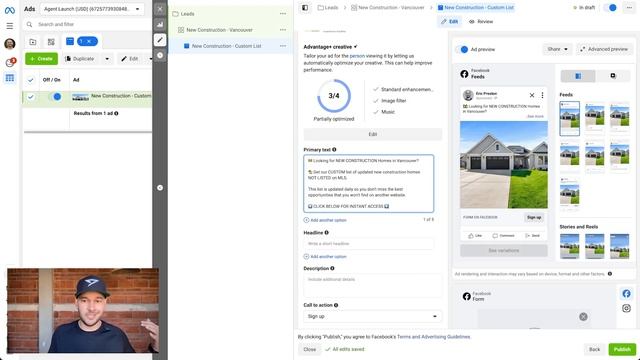The image size is (640, 360).
Task: Click the green Create button
Action: coord(41,59)
